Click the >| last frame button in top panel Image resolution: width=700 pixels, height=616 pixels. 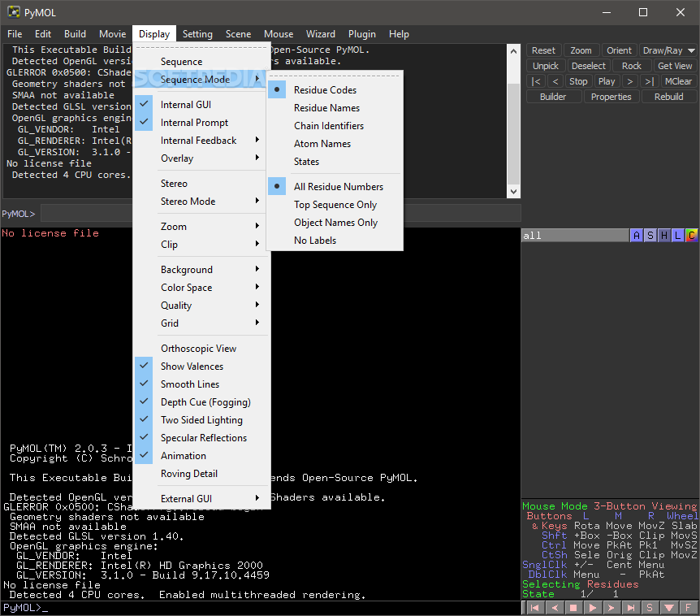(649, 81)
